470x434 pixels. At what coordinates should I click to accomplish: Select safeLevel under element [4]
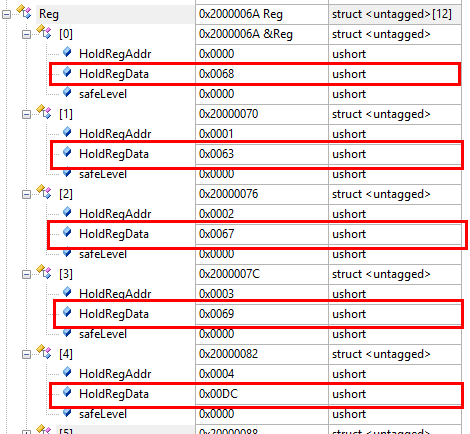click(x=103, y=414)
